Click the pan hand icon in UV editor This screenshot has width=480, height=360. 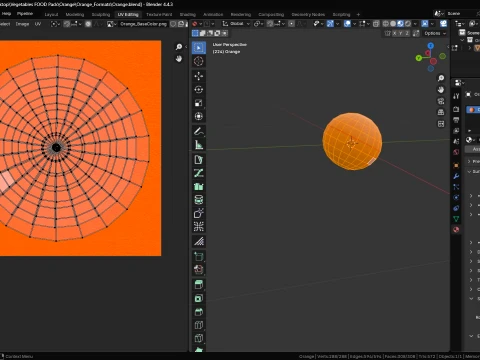[x=179, y=59]
